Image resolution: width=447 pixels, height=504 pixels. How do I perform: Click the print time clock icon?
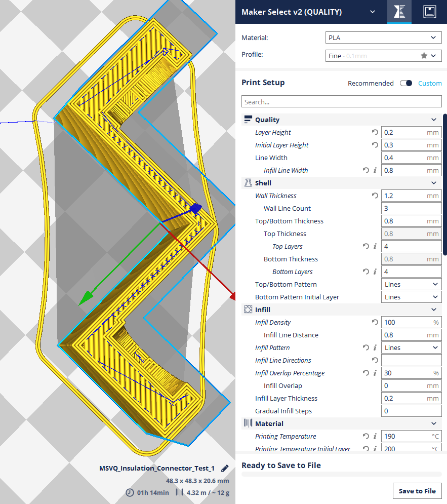[x=130, y=492]
